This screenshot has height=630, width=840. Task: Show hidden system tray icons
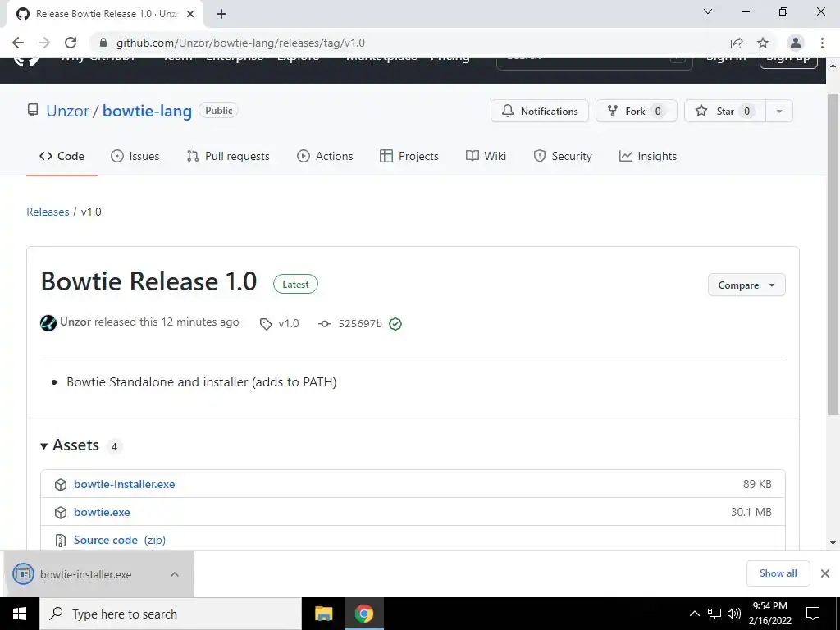694,614
